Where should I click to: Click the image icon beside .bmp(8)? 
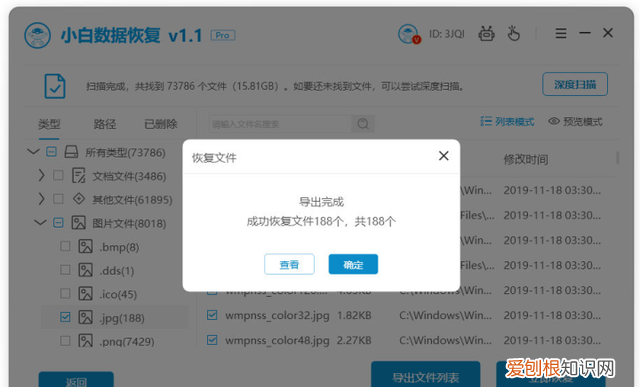click(x=85, y=247)
